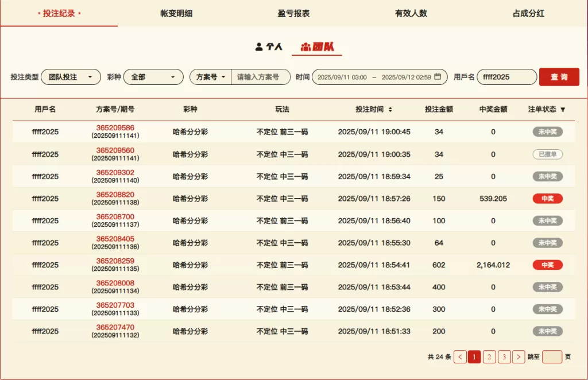Switch to the 盈亏报表 tab
This screenshot has width=588, height=380.
click(294, 13)
